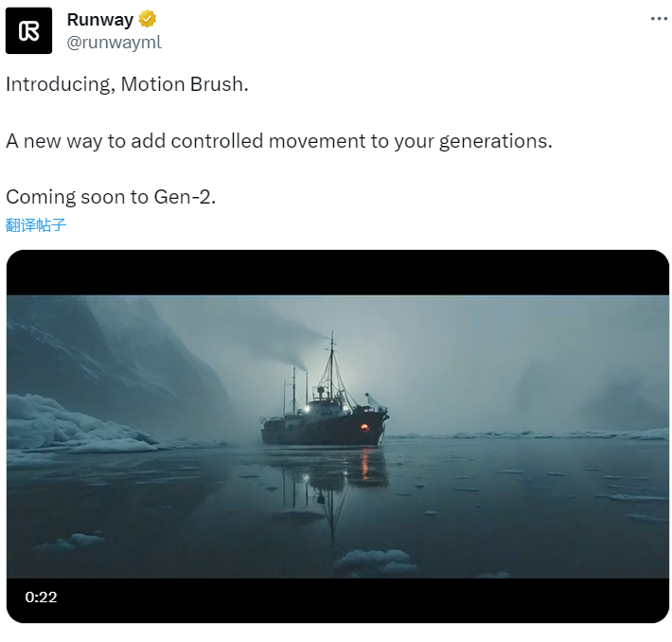Click the ship's red glowing light
The image size is (672, 642).
pos(364,427)
